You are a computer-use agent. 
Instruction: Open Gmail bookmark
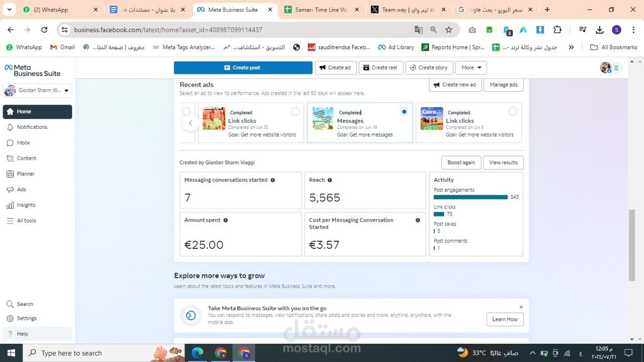pos(62,47)
